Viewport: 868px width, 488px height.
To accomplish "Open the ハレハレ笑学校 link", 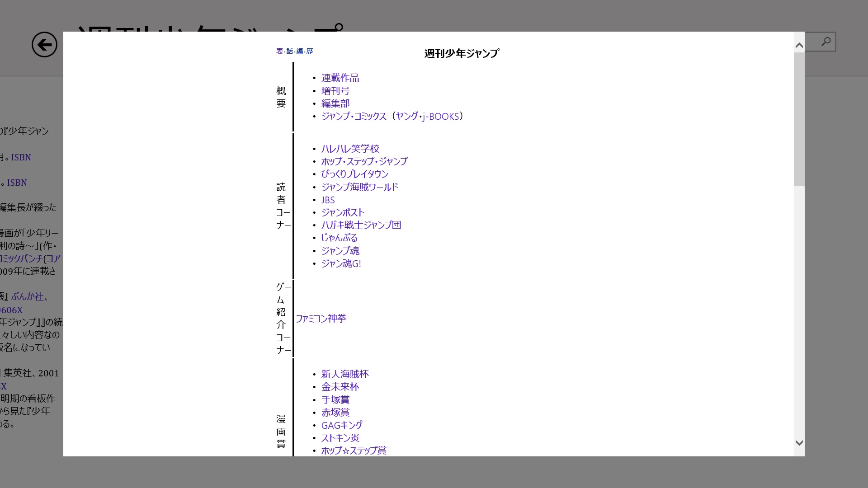I will [x=350, y=149].
